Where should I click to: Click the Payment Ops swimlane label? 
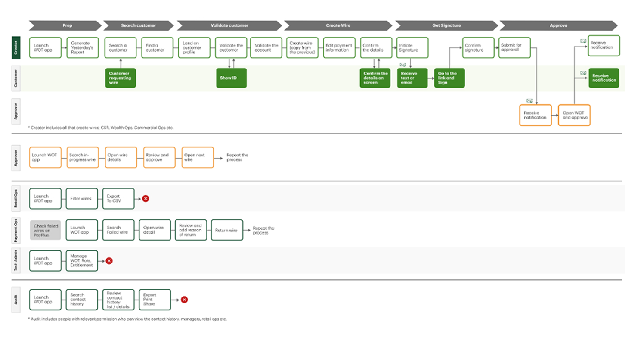click(16, 230)
